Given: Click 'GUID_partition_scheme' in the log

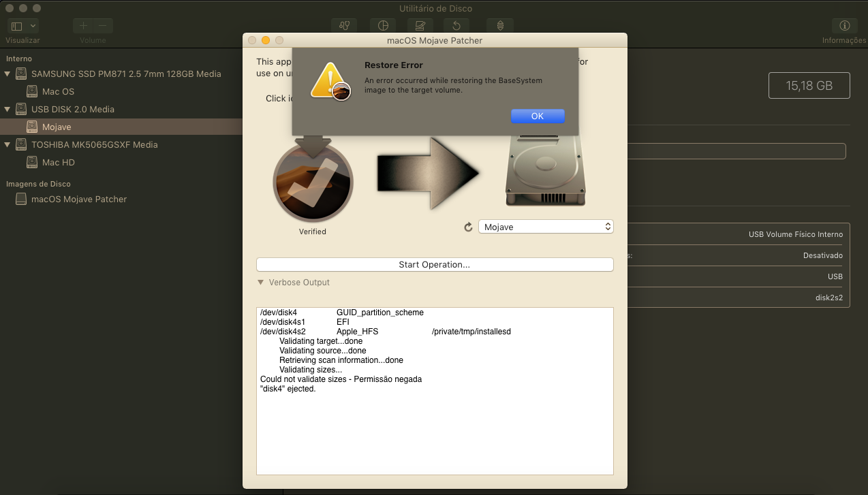Looking at the screenshot, I should (x=380, y=313).
